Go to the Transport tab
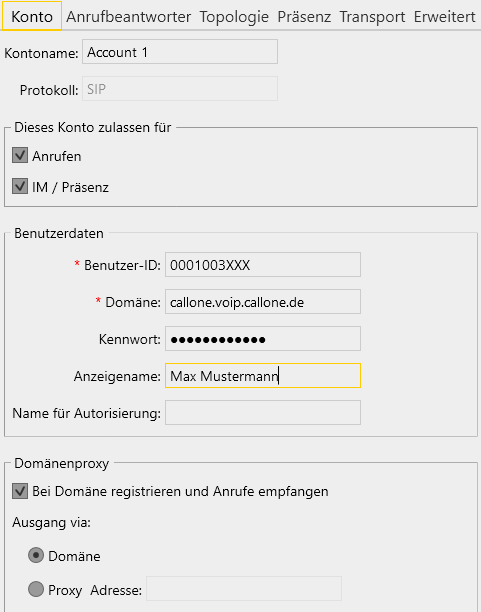This screenshot has width=481, height=612. pyautogui.click(x=372, y=17)
